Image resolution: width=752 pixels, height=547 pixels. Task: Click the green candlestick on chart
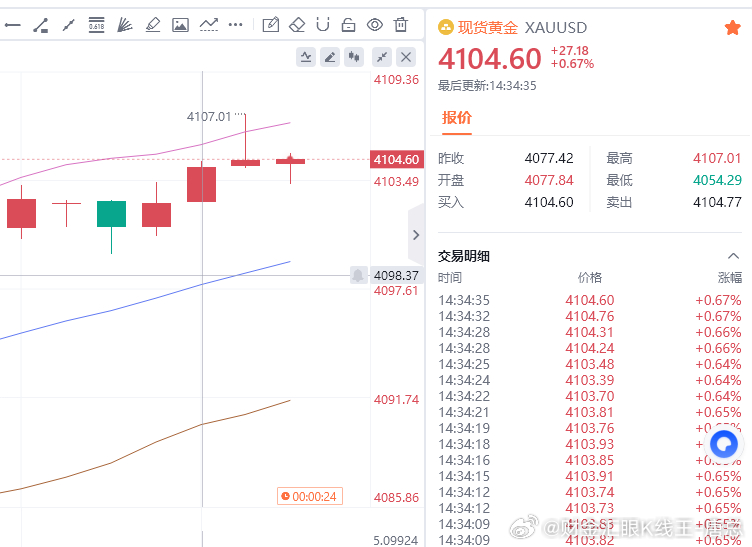click(x=111, y=214)
